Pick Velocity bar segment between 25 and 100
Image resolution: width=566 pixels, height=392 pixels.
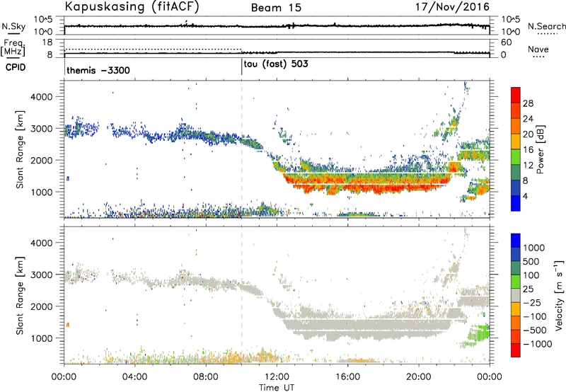[516, 282]
